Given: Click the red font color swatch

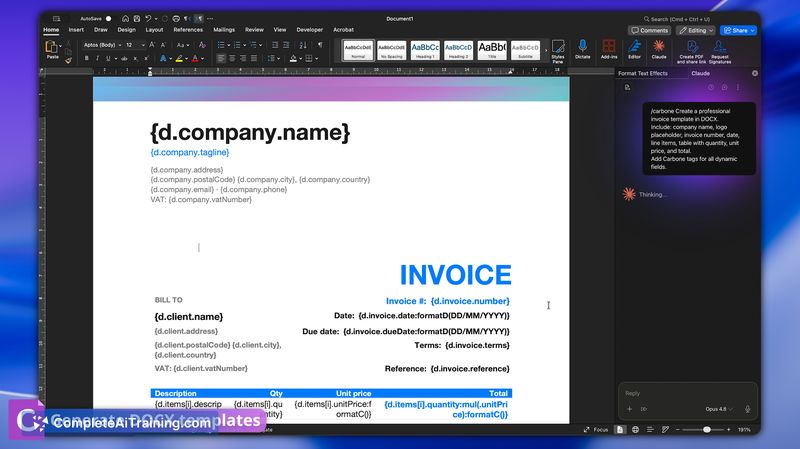Looking at the screenshot, I should click(195, 59).
